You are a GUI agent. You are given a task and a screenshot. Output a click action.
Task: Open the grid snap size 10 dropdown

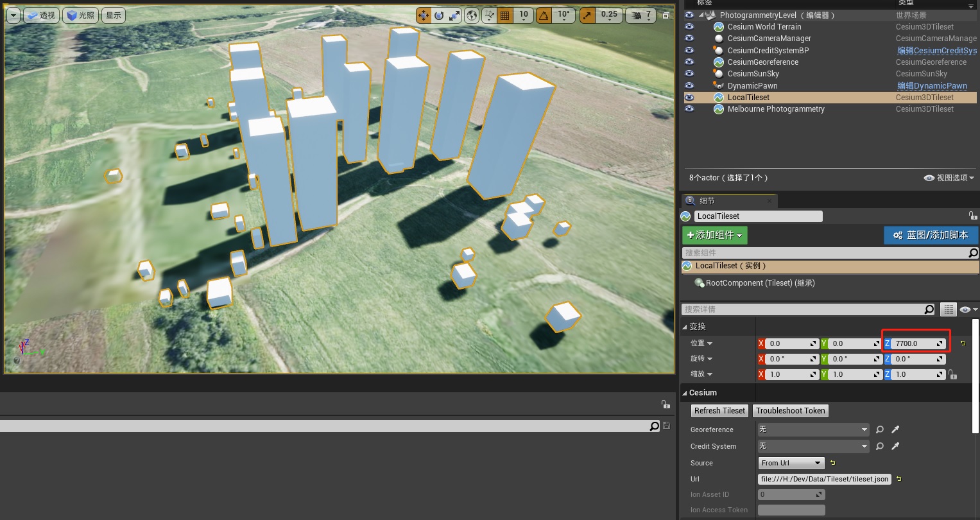[x=524, y=15]
